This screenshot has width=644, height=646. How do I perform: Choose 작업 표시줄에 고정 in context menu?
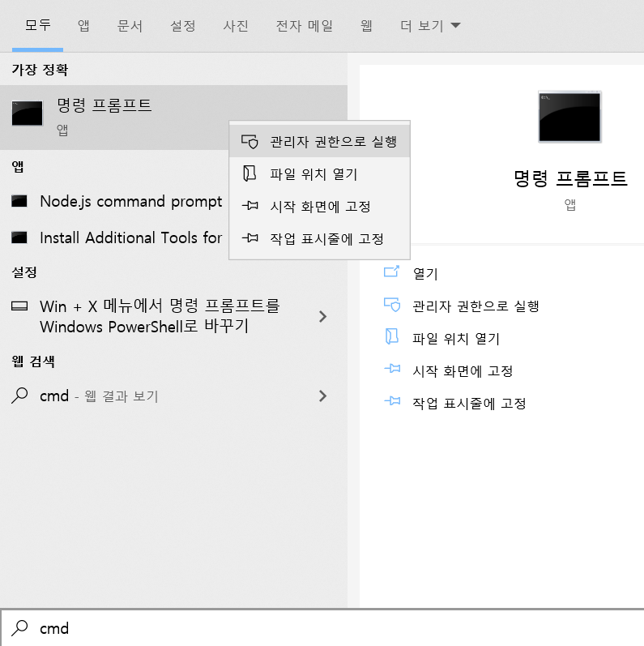pyautogui.click(x=319, y=238)
